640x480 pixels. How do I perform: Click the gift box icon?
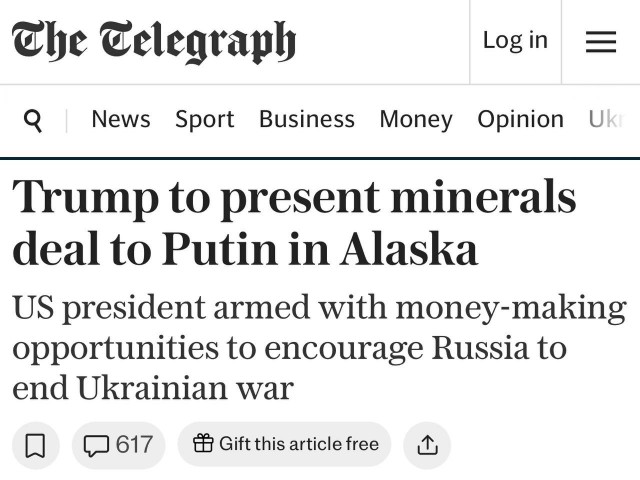203,444
